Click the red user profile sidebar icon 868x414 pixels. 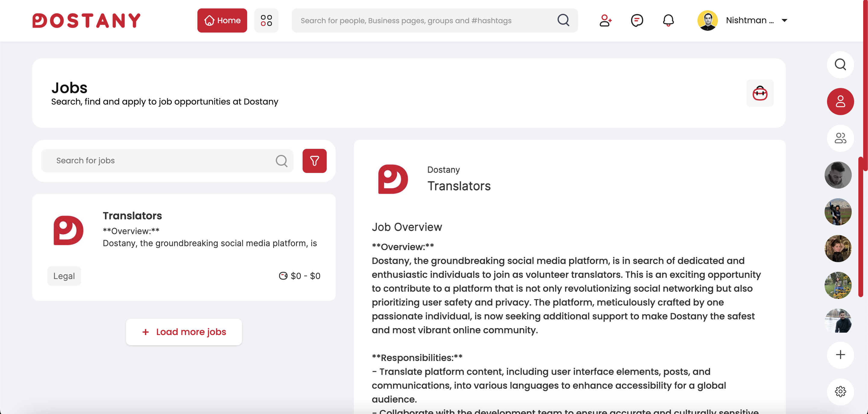click(840, 102)
